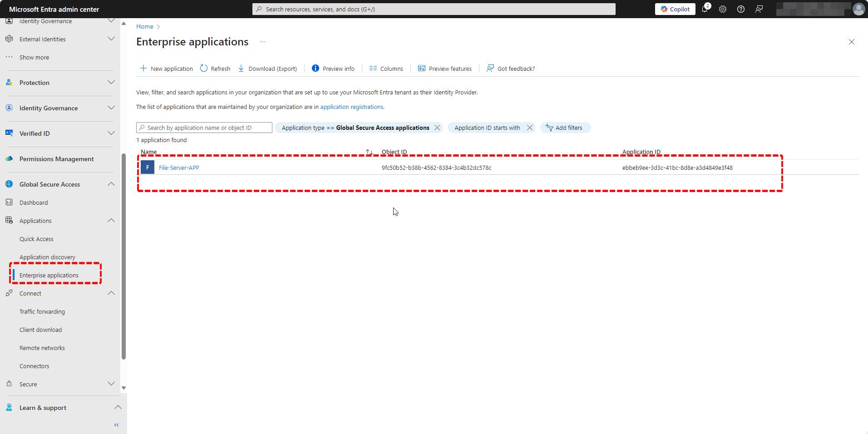The height and width of the screenshot is (434, 868).
Task: Open Application discovery
Action: coord(47,257)
